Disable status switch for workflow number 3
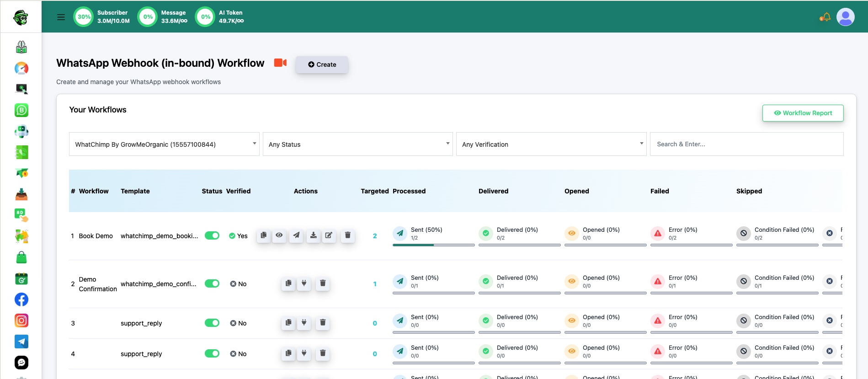Screen dimensions: 868x379 [x=212, y=323]
